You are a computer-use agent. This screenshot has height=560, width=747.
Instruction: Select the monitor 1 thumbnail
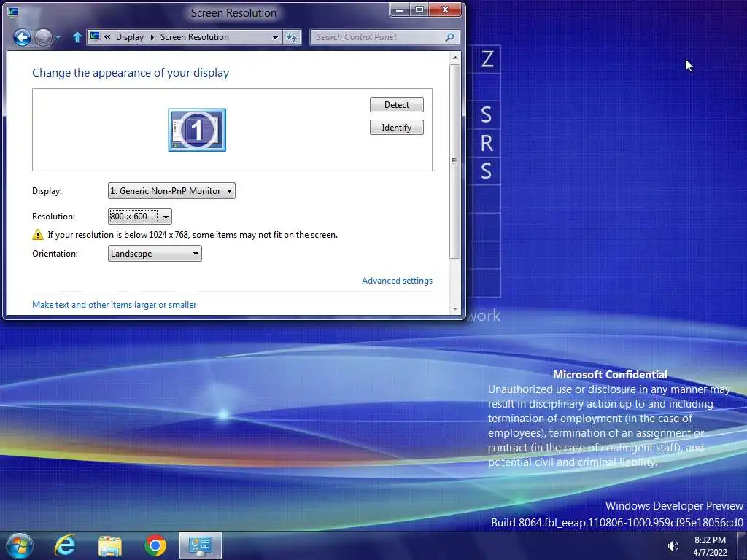point(197,130)
